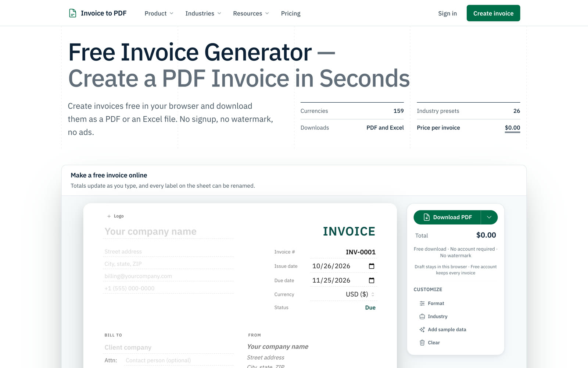Click the Create invoice button
The height and width of the screenshot is (368, 588).
click(x=493, y=13)
